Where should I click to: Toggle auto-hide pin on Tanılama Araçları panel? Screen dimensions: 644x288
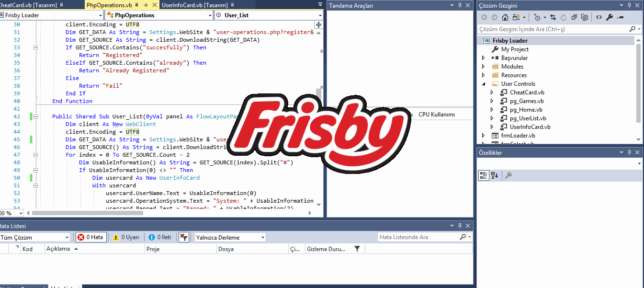coord(460,5)
